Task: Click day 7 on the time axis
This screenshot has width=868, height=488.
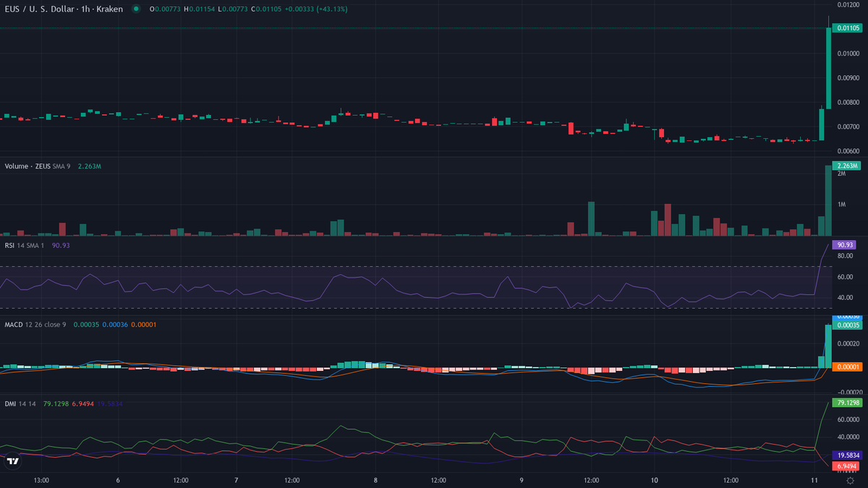Action: click(x=237, y=479)
